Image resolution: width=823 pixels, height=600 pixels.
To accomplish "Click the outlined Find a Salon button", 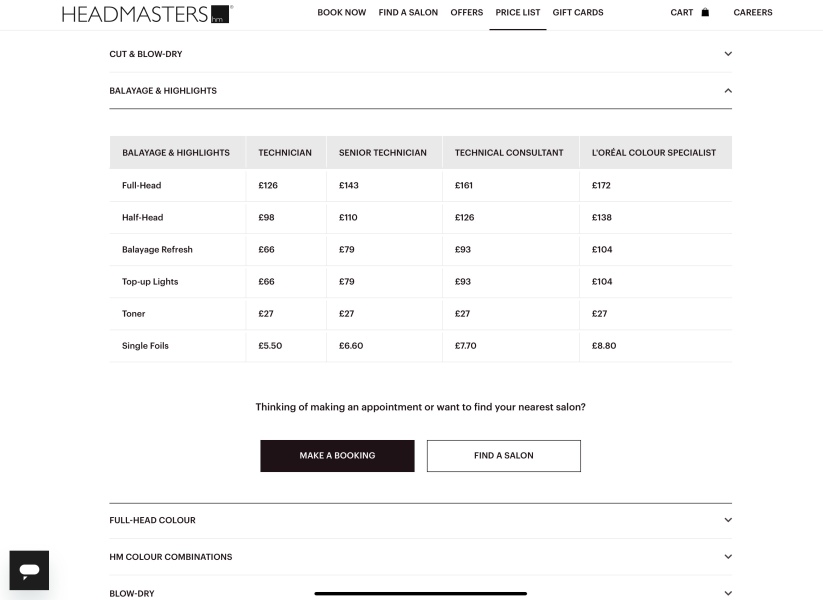I will (x=504, y=456).
